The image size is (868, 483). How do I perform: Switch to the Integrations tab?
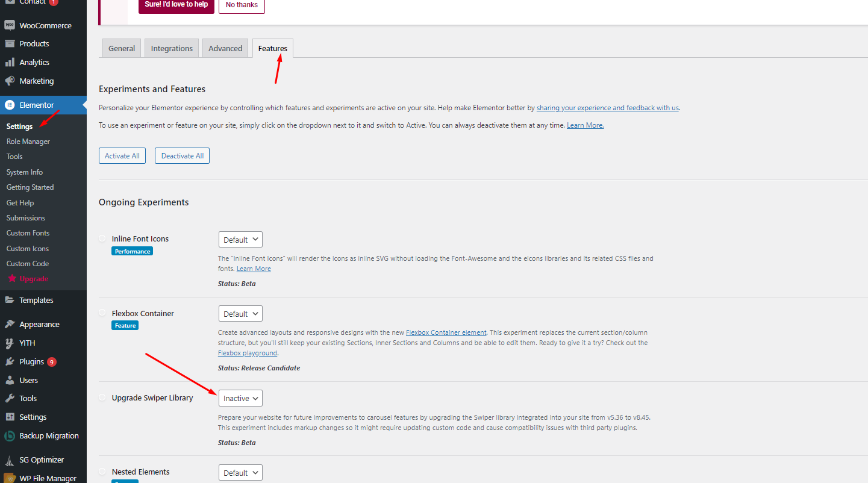pos(172,48)
